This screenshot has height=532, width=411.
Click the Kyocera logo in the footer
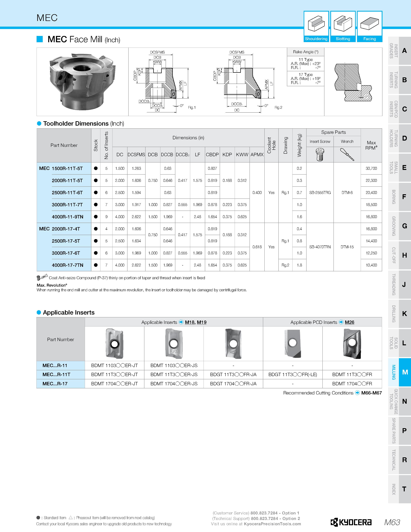(351, 522)
